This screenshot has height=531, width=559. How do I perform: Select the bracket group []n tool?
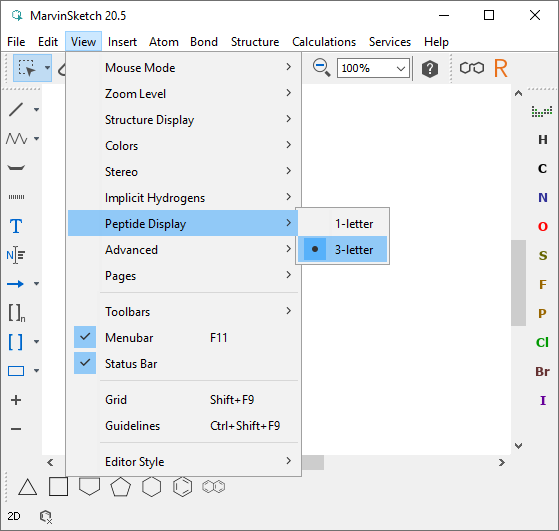click(16, 313)
